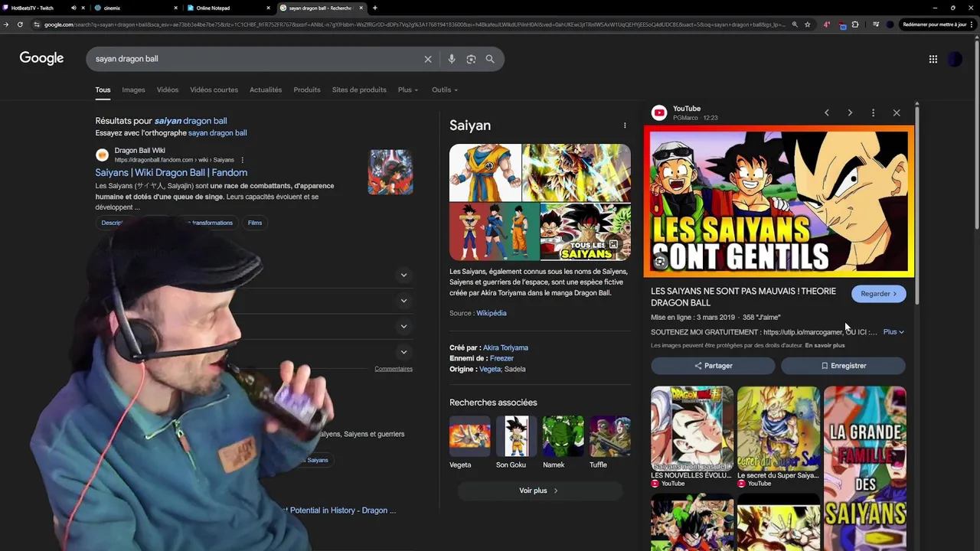Expand the third People also ask question
The height and width of the screenshot is (551, 980).
tap(403, 327)
